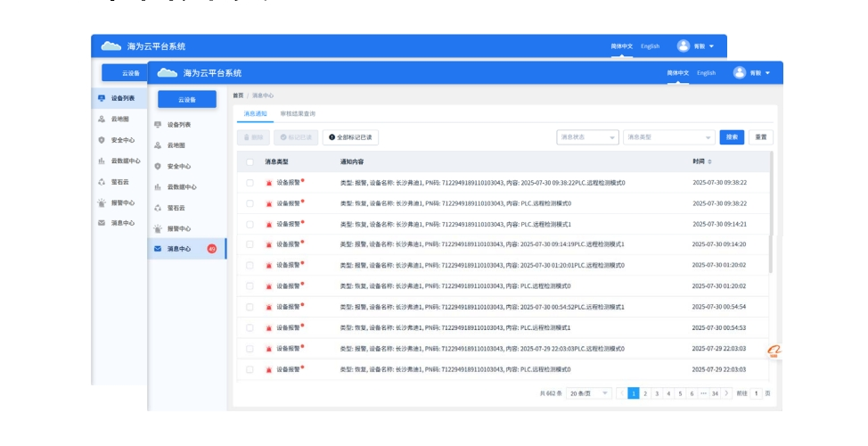Click the alarm icon on the 00:54:54 row

pos(269,307)
